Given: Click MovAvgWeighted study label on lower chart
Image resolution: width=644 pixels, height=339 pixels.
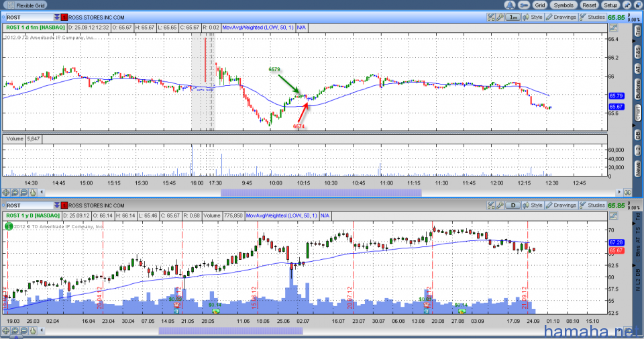Looking at the screenshot, I should click(282, 215).
